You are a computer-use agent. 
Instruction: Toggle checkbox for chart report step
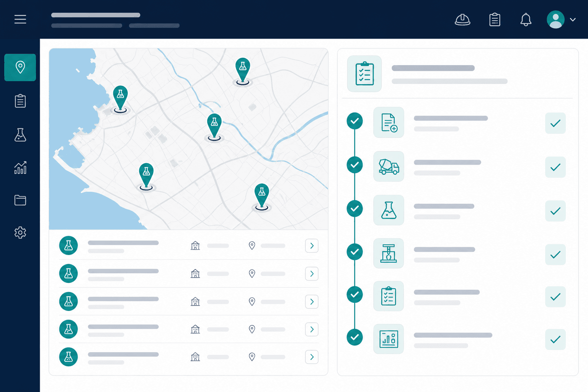555,339
